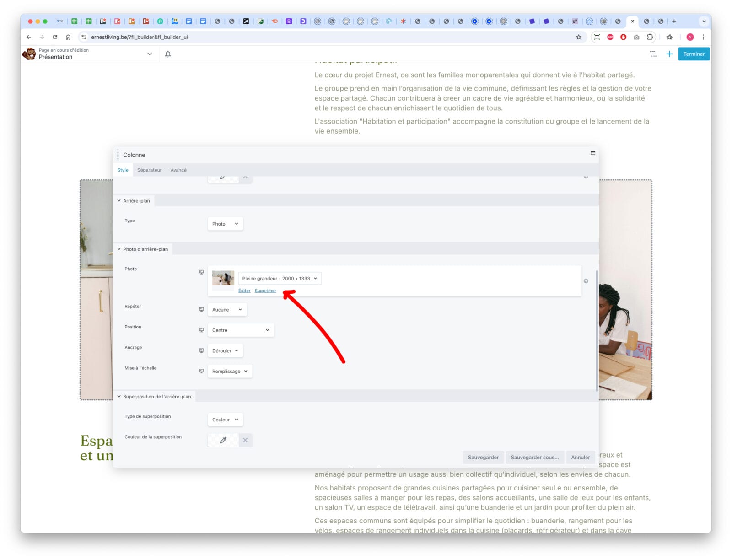Click the field connection plus beside Photo

pyautogui.click(x=586, y=281)
